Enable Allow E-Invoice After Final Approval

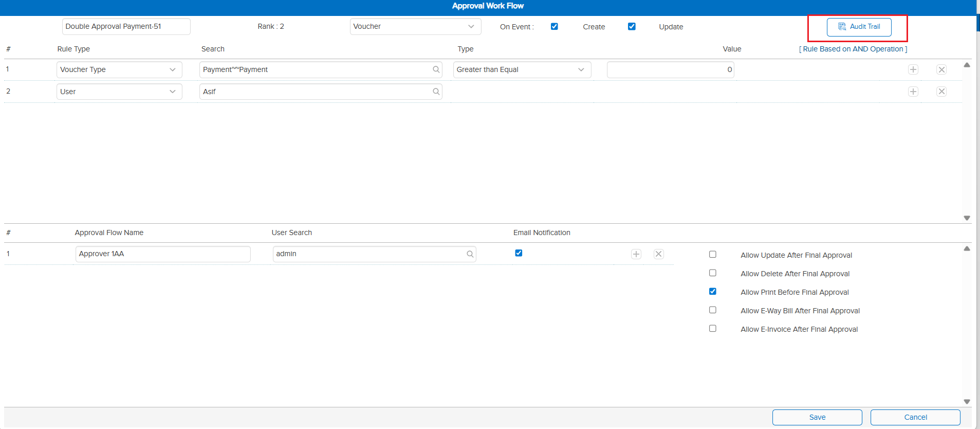click(x=713, y=328)
